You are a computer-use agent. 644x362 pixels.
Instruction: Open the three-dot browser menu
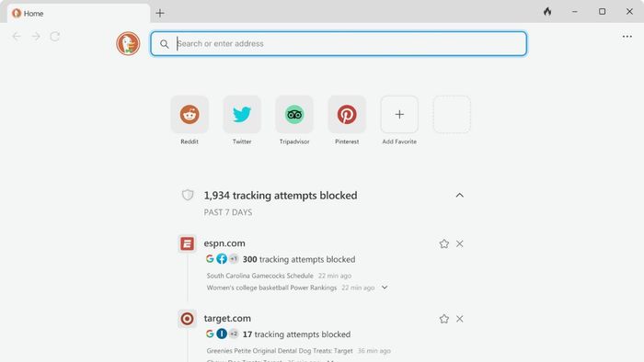point(627,37)
